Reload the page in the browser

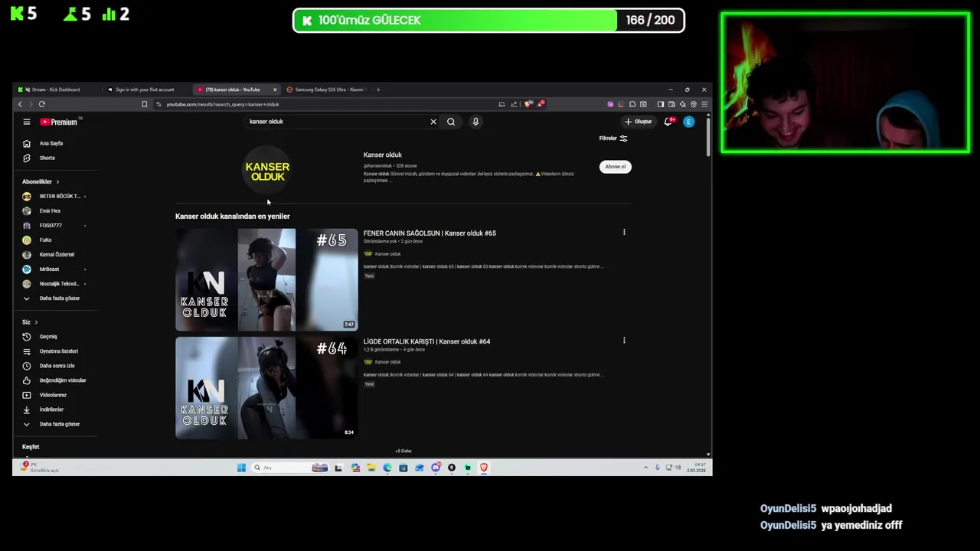42,104
